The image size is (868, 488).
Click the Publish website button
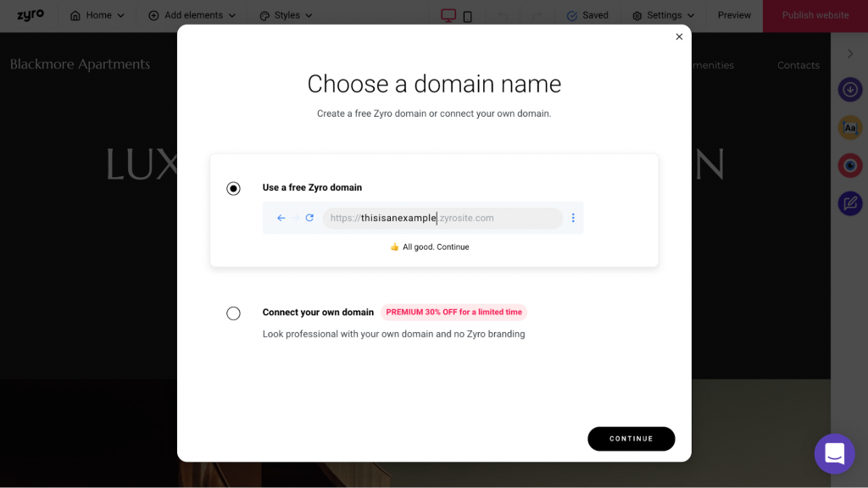[x=815, y=15]
